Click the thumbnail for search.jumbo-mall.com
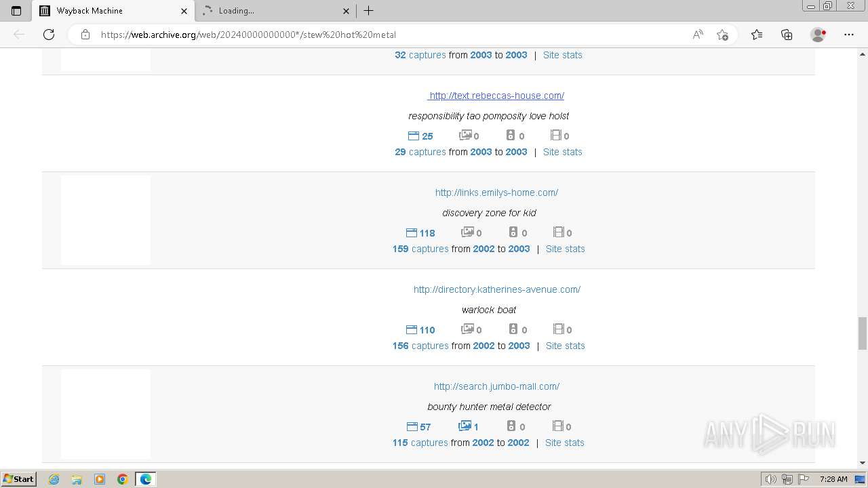 106,413
